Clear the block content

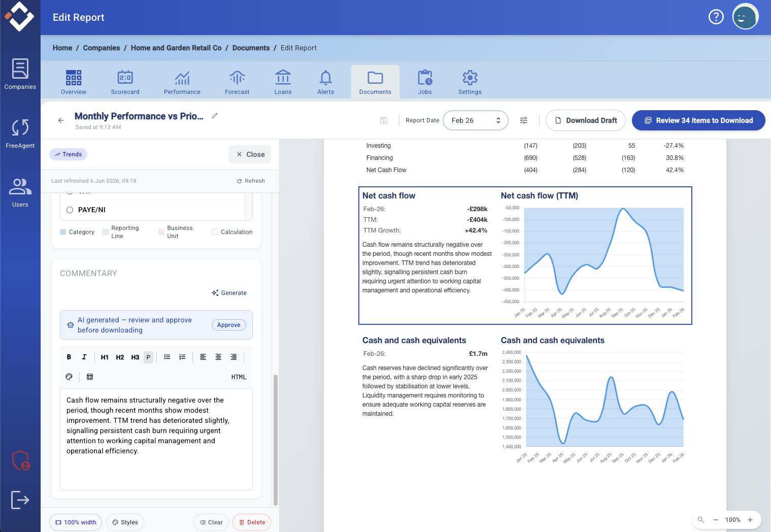(211, 522)
